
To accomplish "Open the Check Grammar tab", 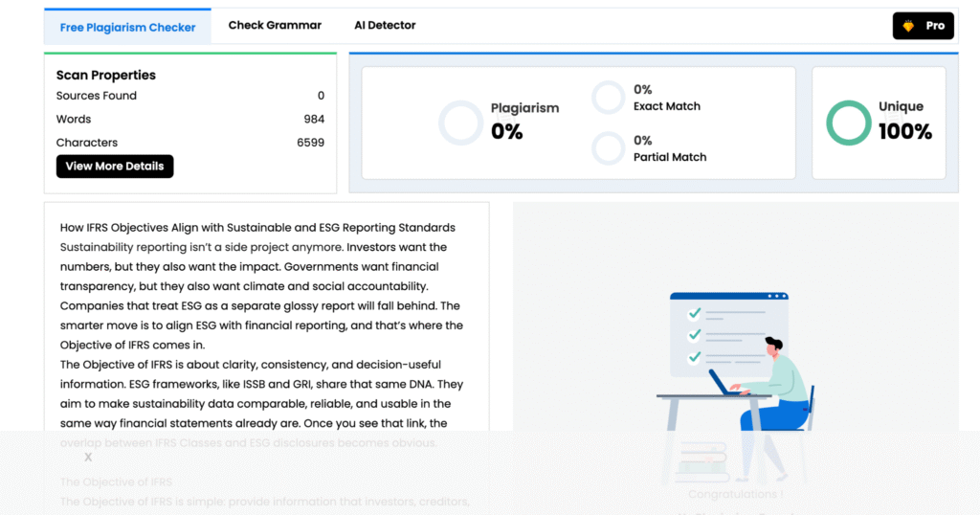I will [x=275, y=26].
